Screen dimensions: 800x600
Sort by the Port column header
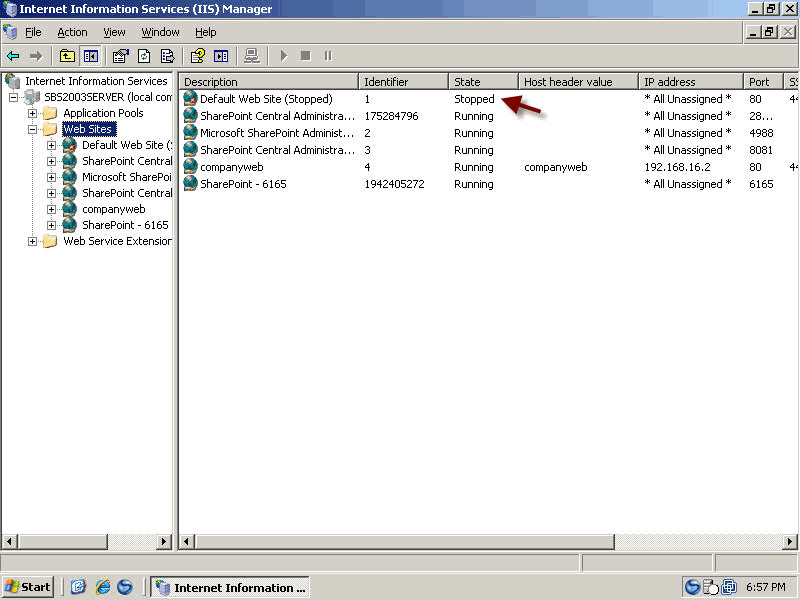click(x=763, y=82)
